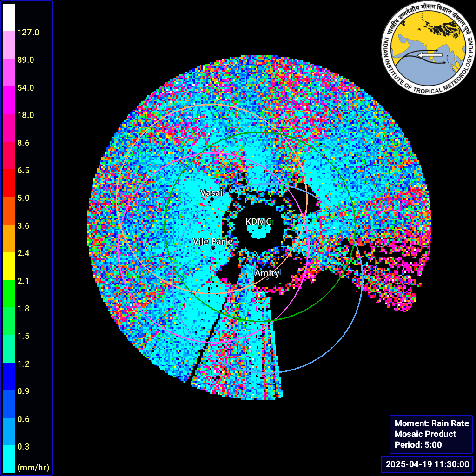The height and width of the screenshot is (476, 476).
Task: Click the (mm/hr) unit label
Action: point(33,467)
